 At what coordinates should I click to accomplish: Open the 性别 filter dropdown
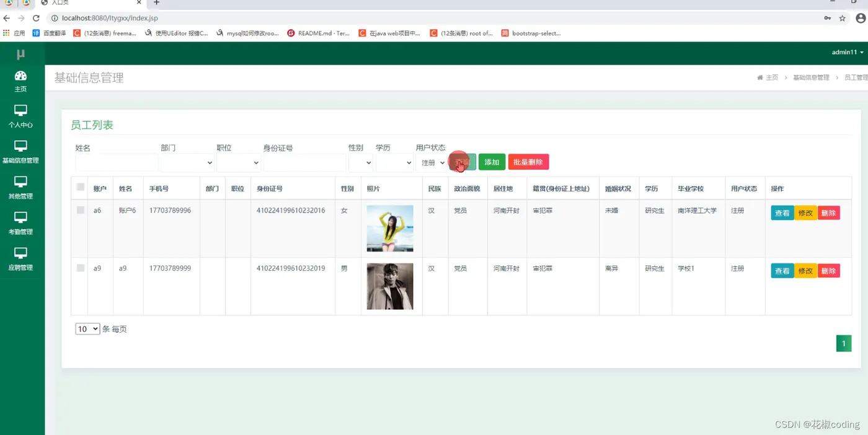361,163
